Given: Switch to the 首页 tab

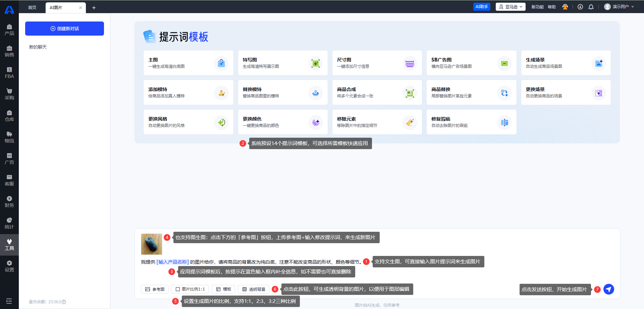Looking at the screenshot, I should click(x=32, y=7).
